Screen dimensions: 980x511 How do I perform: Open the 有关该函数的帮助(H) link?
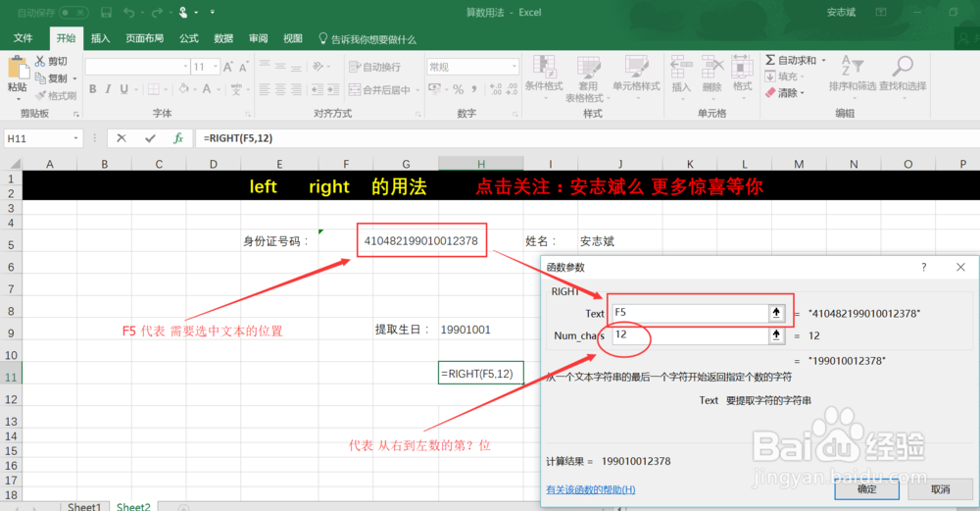click(x=591, y=489)
